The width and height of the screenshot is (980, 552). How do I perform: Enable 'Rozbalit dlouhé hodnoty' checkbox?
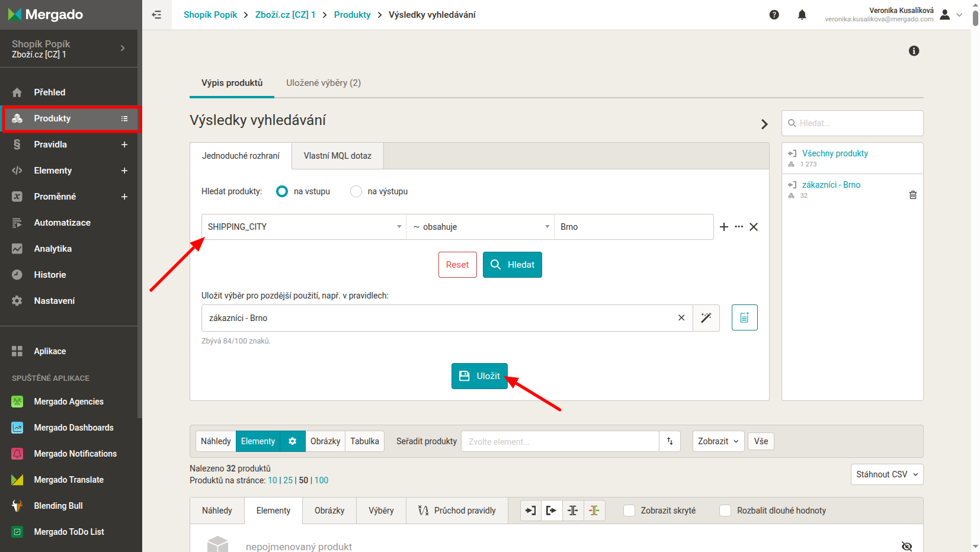[725, 511]
